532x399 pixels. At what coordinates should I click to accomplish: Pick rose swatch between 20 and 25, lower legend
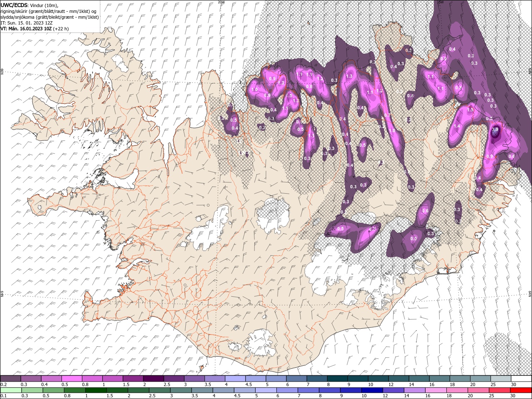pyautogui.click(x=478, y=390)
